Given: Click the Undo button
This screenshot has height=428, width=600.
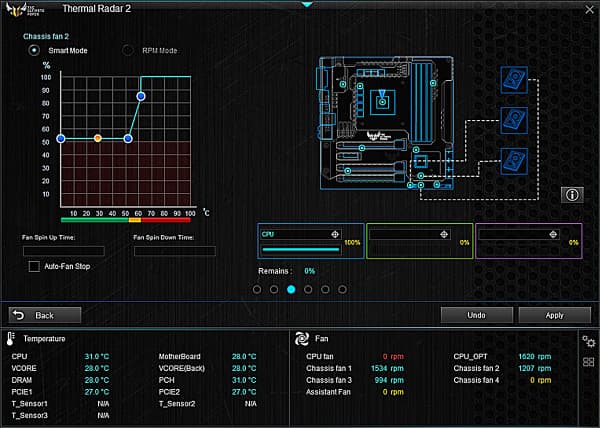Looking at the screenshot, I should [x=476, y=315].
